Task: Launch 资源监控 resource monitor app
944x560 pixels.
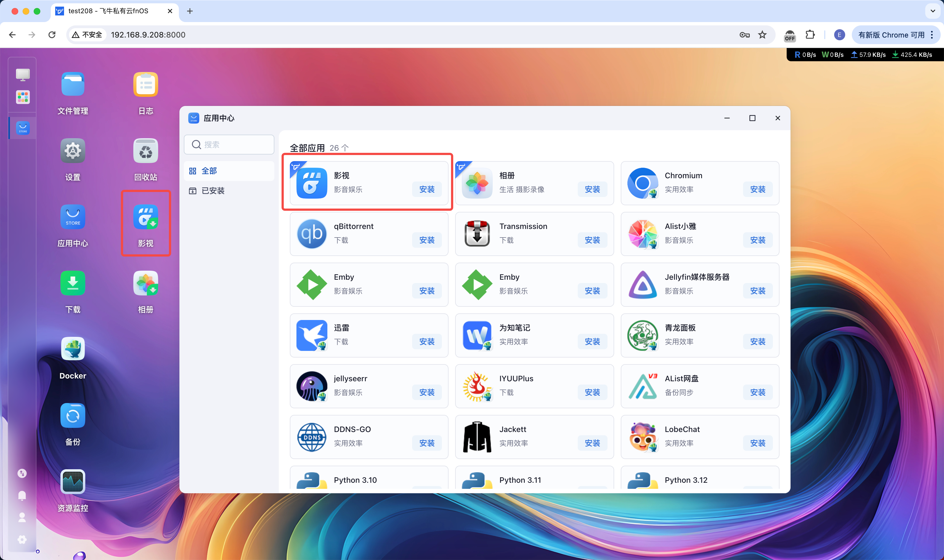Action: (x=73, y=481)
